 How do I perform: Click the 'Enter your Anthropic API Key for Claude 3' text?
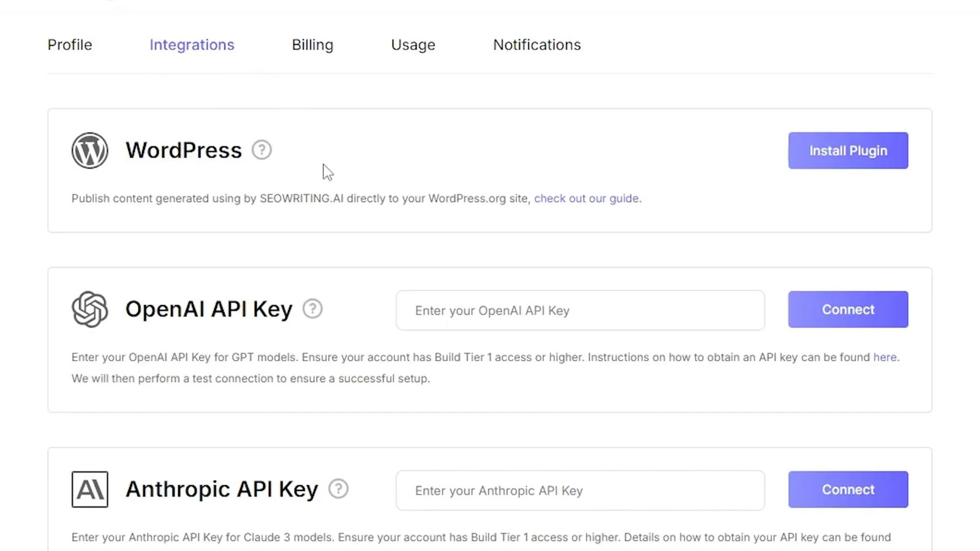(481, 537)
